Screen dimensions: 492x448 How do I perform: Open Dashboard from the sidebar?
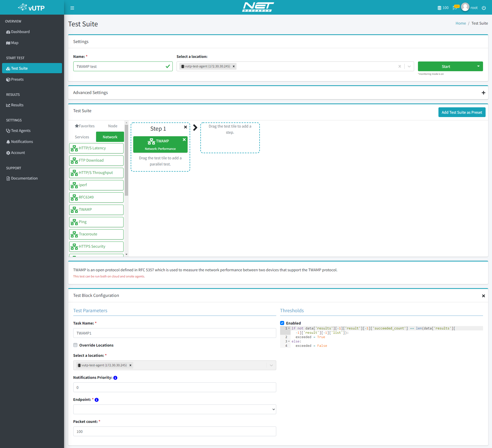coord(32,32)
